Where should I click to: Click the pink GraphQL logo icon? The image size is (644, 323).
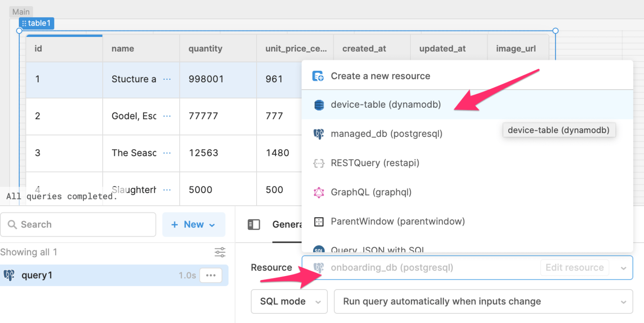tap(319, 192)
